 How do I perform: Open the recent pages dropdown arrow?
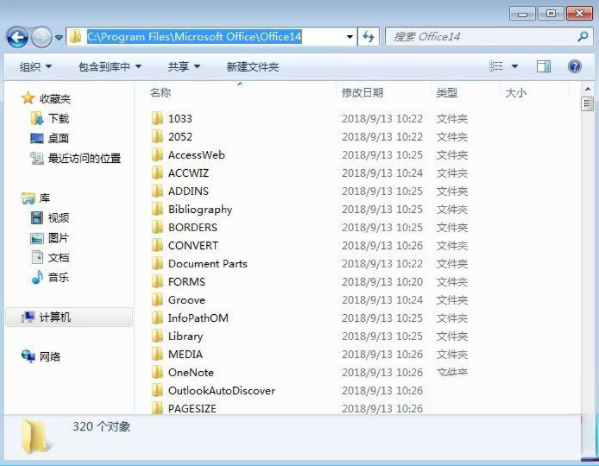[x=59, y=37]
